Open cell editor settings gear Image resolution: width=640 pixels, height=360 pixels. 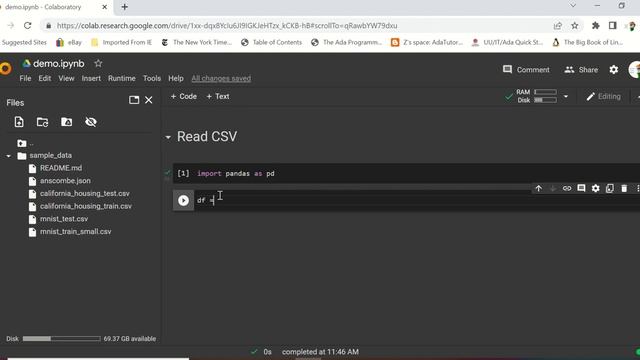pyautogui.click(x=596, y=188)
